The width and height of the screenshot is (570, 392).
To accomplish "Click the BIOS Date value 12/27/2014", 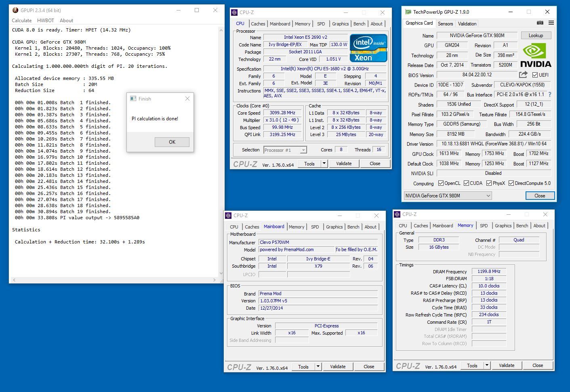I will [x=318, y=308].
